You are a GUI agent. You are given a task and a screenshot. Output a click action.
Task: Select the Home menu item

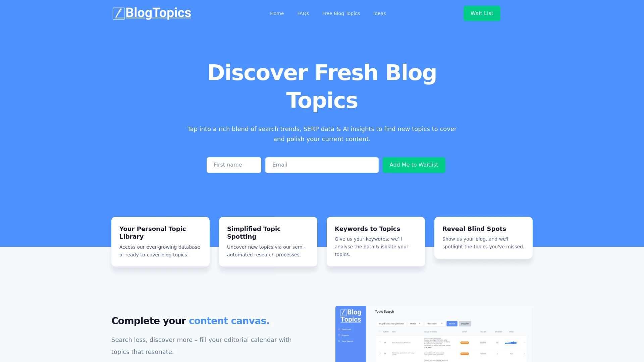point(277,13)
